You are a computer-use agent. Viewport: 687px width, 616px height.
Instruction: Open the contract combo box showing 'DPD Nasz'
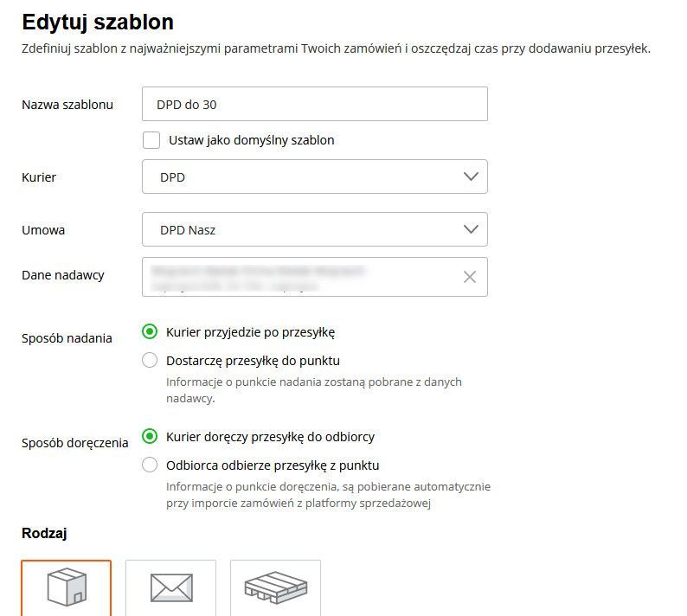click(x=315, y=229)
